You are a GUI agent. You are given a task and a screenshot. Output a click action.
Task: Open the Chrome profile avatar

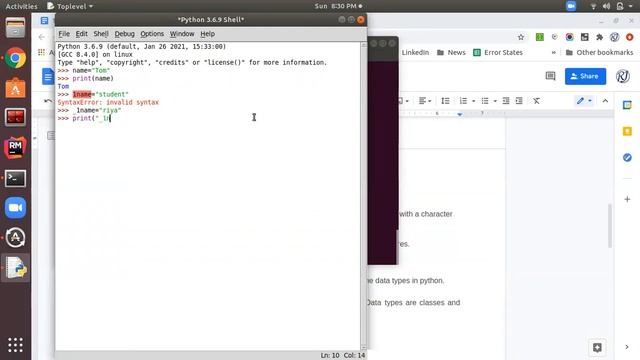click(x=614, y=37)
